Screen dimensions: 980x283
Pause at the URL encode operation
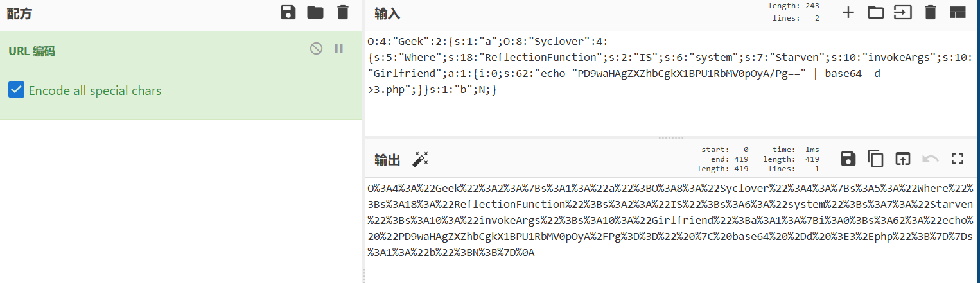[339, 49]
